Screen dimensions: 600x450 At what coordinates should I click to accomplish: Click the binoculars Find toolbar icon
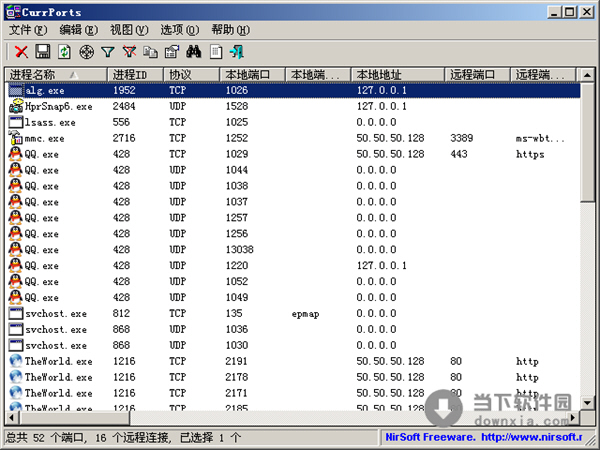coord(194,52)
